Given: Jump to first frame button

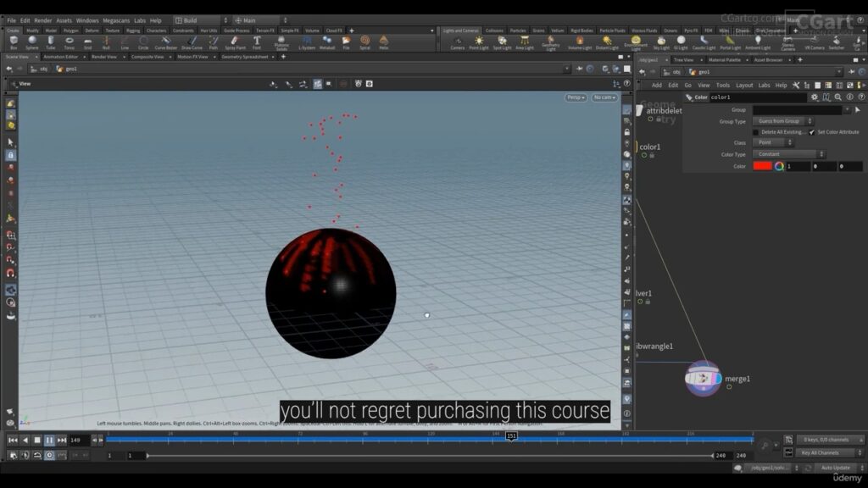Looking at the screenshot, I should [12, 441].
